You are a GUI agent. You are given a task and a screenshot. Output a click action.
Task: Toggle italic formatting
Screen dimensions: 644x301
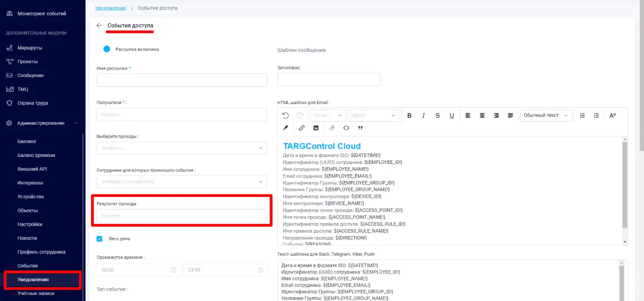point(423,115)
